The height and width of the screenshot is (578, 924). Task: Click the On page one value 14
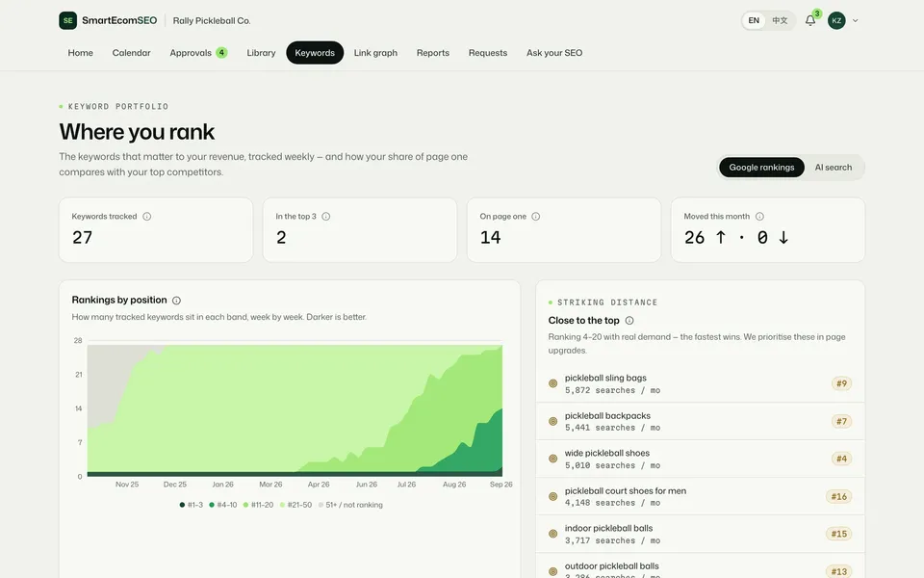tap(490, 238)
